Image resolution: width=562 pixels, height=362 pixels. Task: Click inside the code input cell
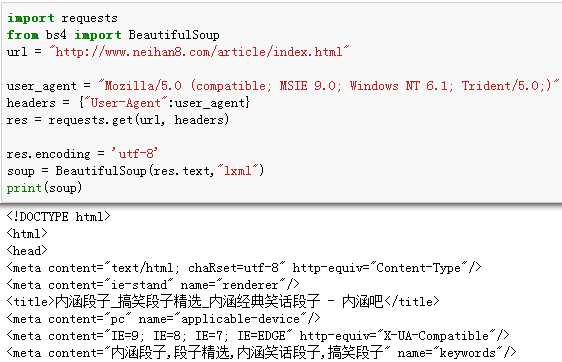pyautogui.click(x=281, y=104)
